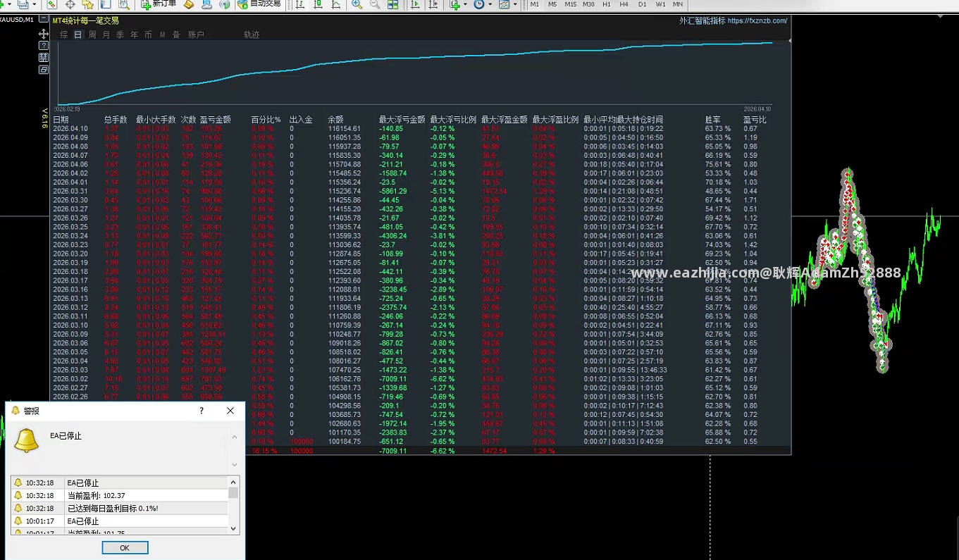Zoom out on the chart

tap(375, 4)
